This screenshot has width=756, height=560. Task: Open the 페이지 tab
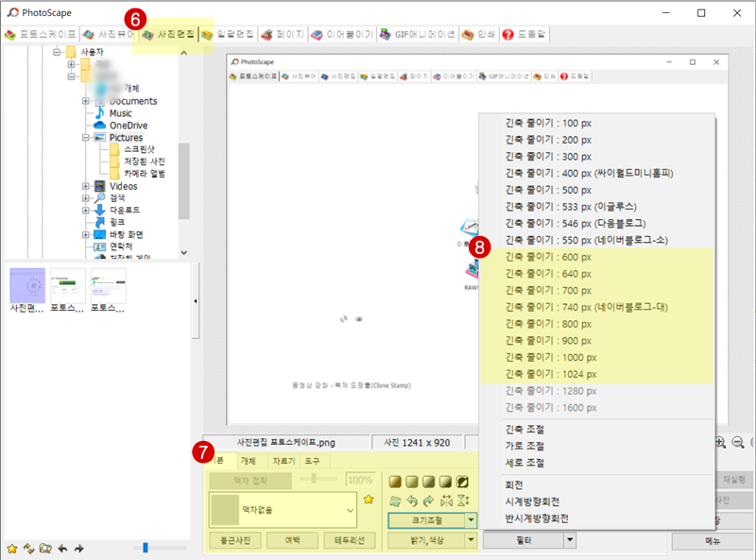[283, 34]
